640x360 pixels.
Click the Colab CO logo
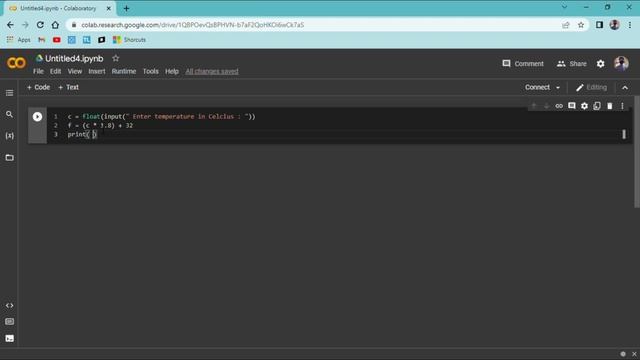point(16,63)
